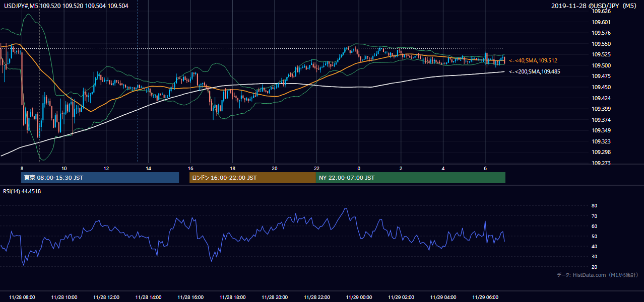
Task: Click RSI scale value 60
Action: pos(595,226)
